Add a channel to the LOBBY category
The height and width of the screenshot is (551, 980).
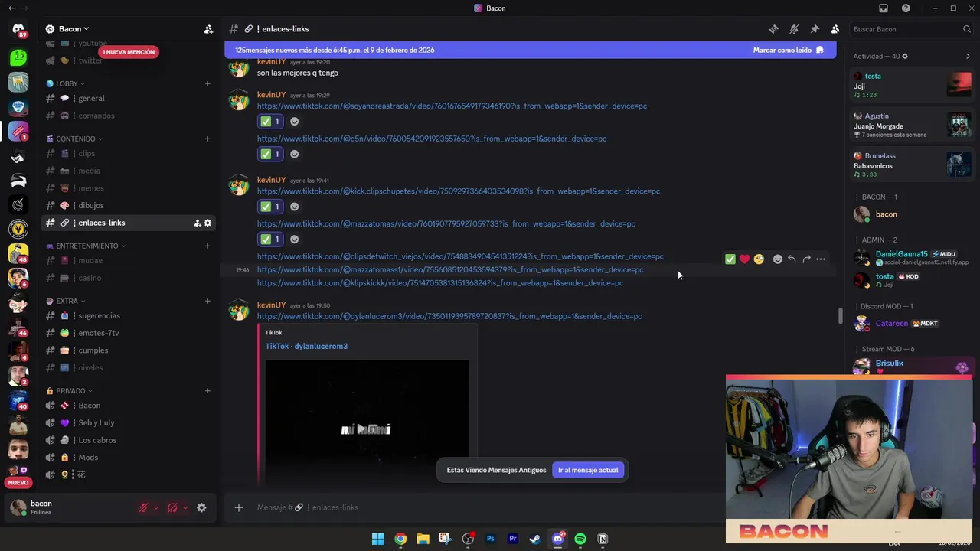tap(207, 83)
